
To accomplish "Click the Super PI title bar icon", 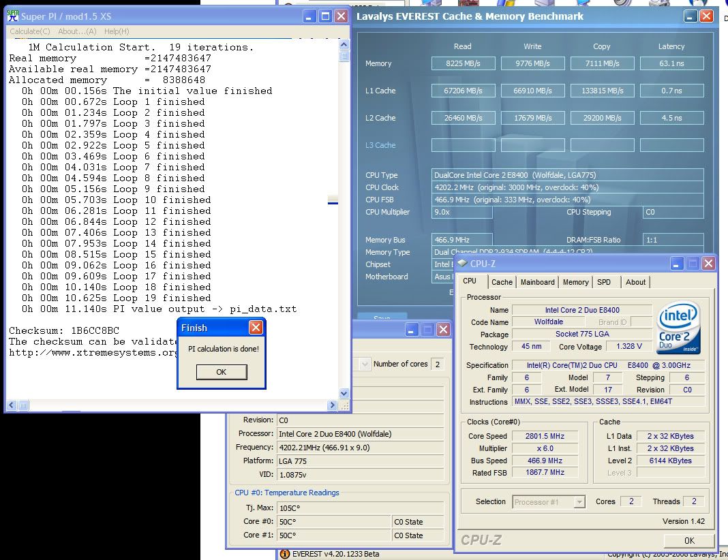I will pyautogui.click(x=13, y=16).
